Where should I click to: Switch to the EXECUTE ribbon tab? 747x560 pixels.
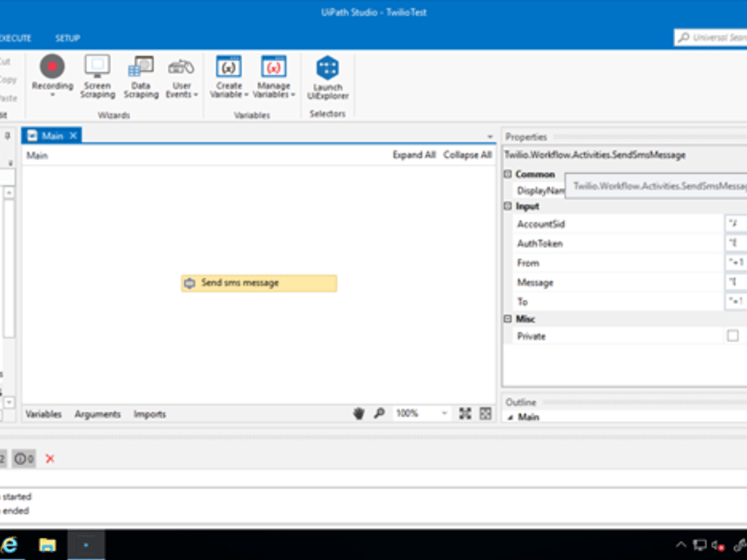pos(15,38)
